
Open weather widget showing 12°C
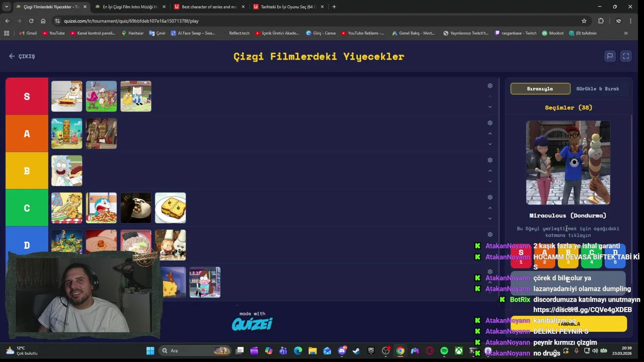pos(21,351)
